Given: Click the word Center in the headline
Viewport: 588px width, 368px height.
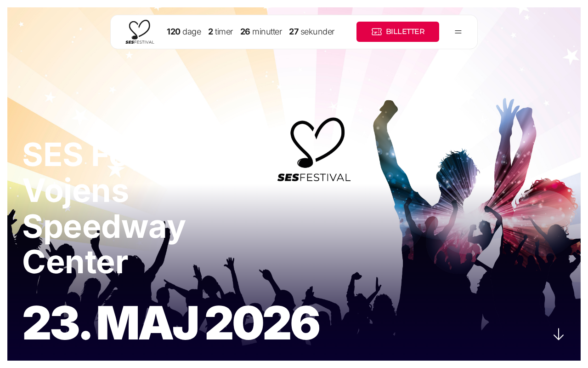Looking at the screenshot, I should point(75,262).
